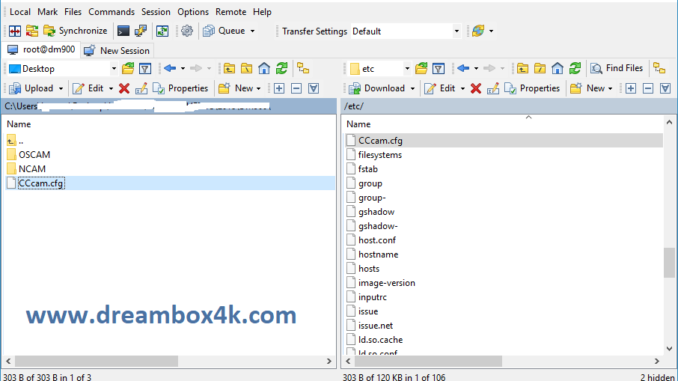Click the Compare Directories icon
Image resolution: width=678 pixels, height=381 pixels.
click(32, 31)
